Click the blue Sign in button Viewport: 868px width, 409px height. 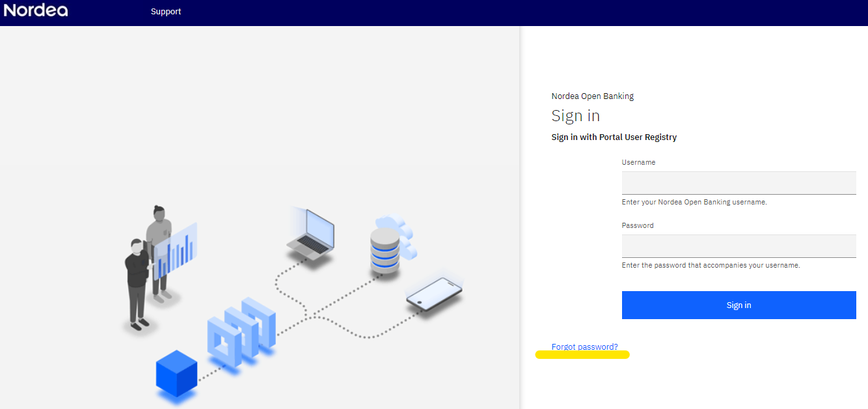[x=739, y=305]
